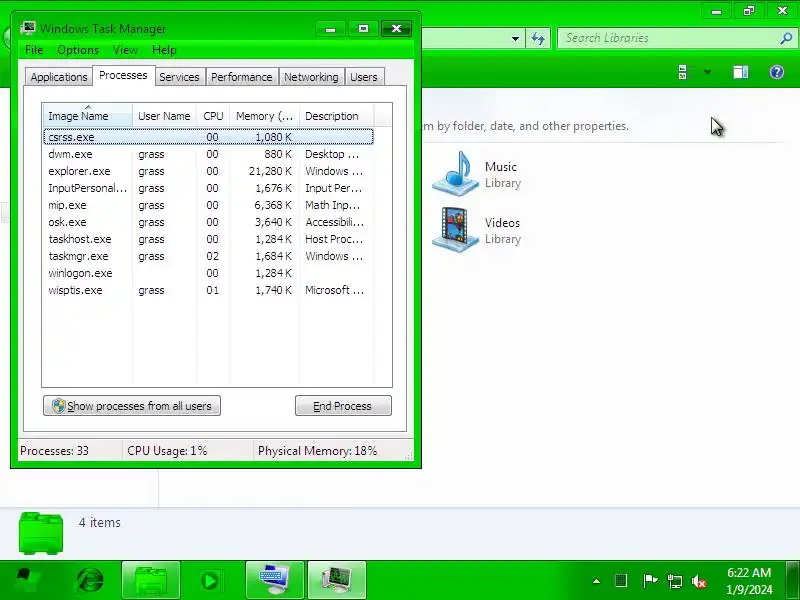Toggle the preview pane in Explorer
The width and height of the screenshot is (800, 600).
pyautogui.click(x=741, y=72)
